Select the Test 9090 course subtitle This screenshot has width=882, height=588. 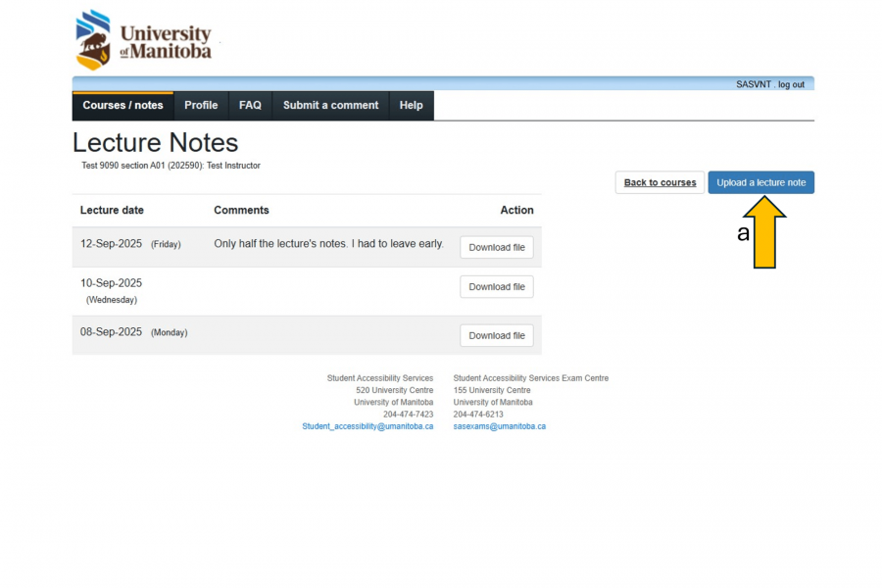pyautogui.click(x=172, y=166)
